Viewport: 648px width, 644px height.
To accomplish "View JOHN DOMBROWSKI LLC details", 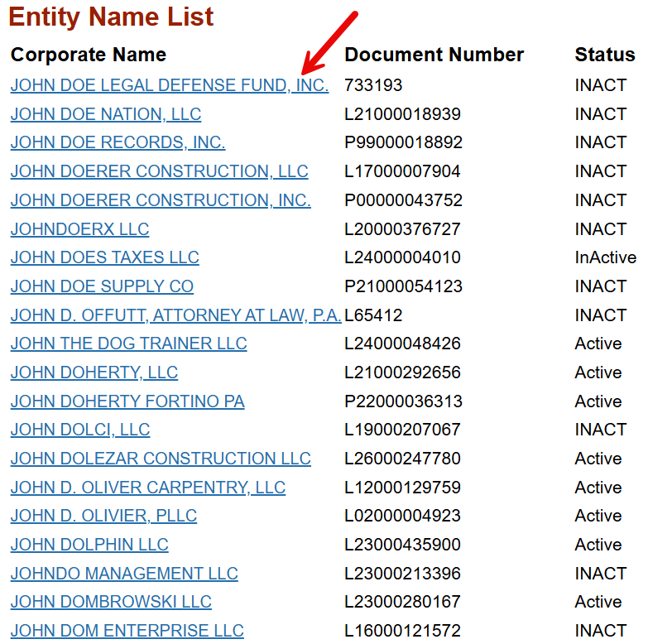I will tap(111, 602).
